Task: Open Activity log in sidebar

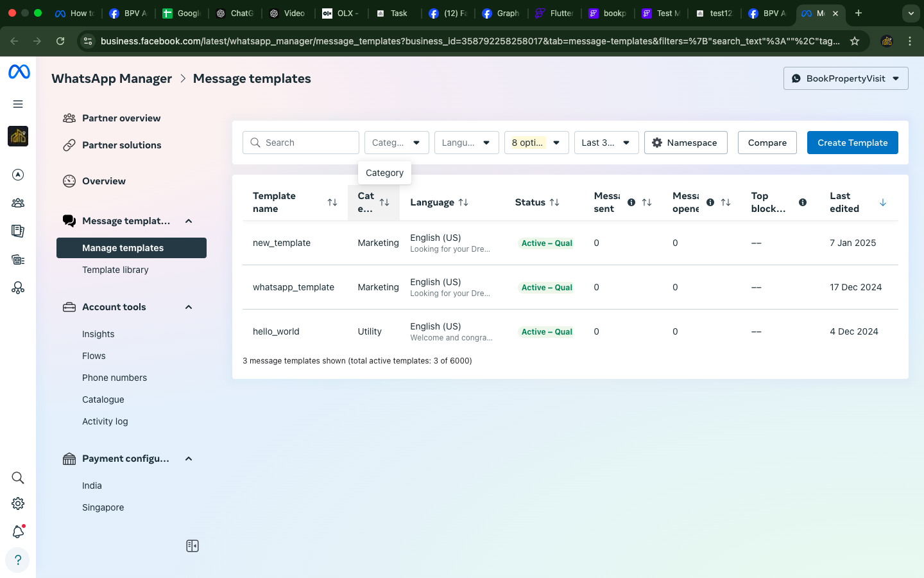Action: [x=105, y=421]
